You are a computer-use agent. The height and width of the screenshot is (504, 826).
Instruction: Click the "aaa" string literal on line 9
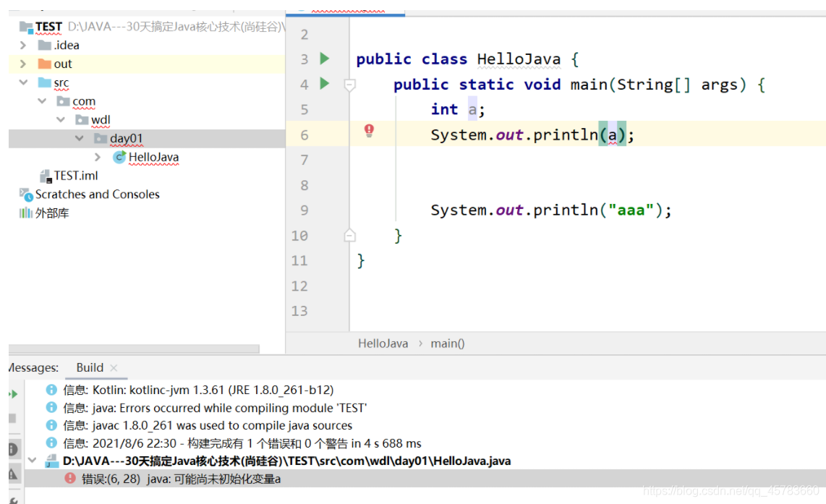pos(631,210)
